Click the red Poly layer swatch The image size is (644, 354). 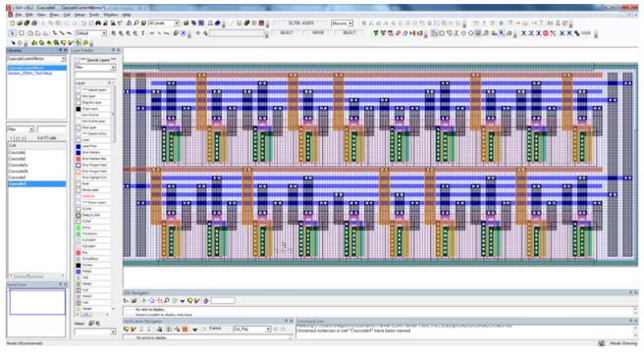point(79,253)
